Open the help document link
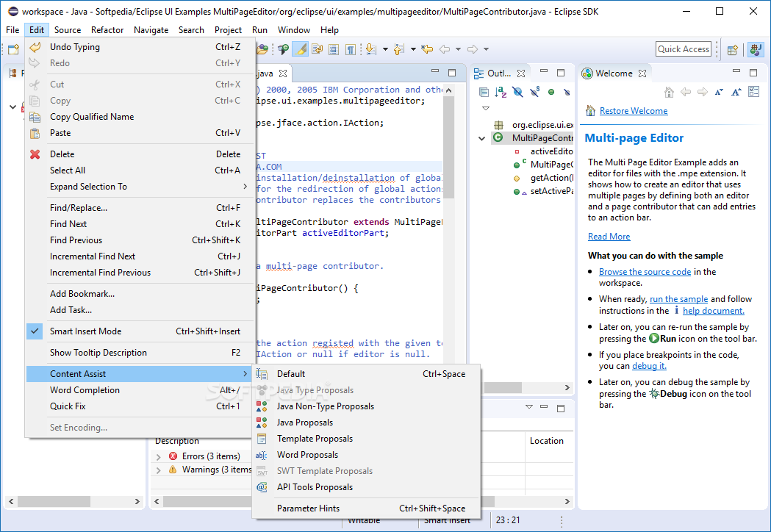Image resolution: width=771 pixels, height=532 pixels. pos(714,311)
